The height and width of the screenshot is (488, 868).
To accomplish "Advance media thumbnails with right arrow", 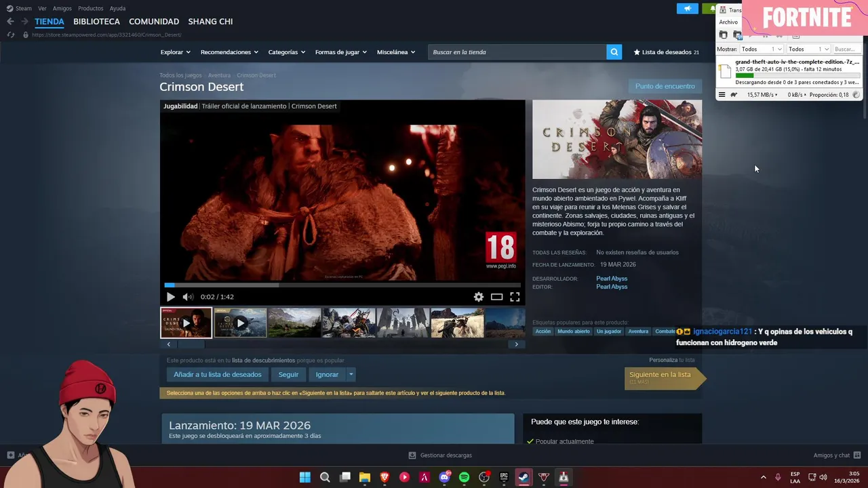I will [x=516, y=344].
